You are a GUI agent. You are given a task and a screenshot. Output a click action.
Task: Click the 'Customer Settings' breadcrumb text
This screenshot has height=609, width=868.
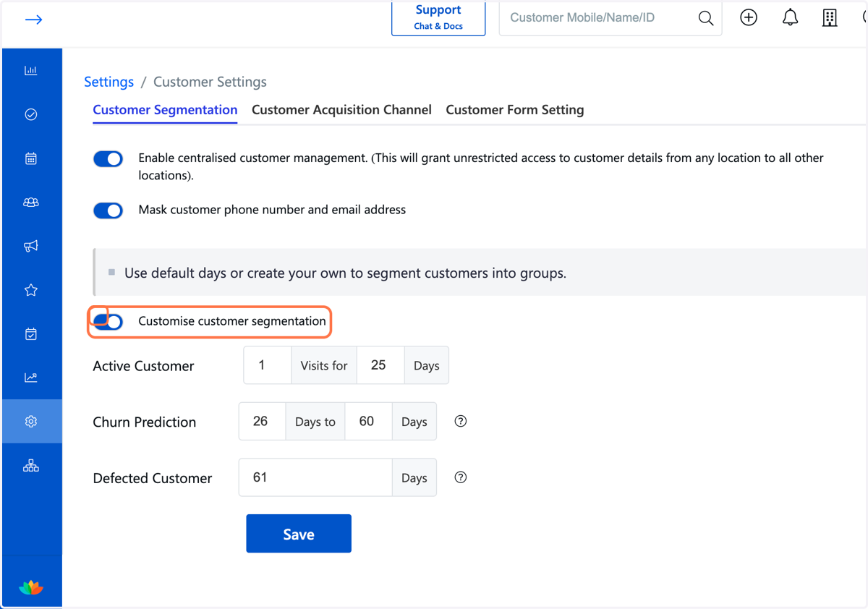coord(210,82)
